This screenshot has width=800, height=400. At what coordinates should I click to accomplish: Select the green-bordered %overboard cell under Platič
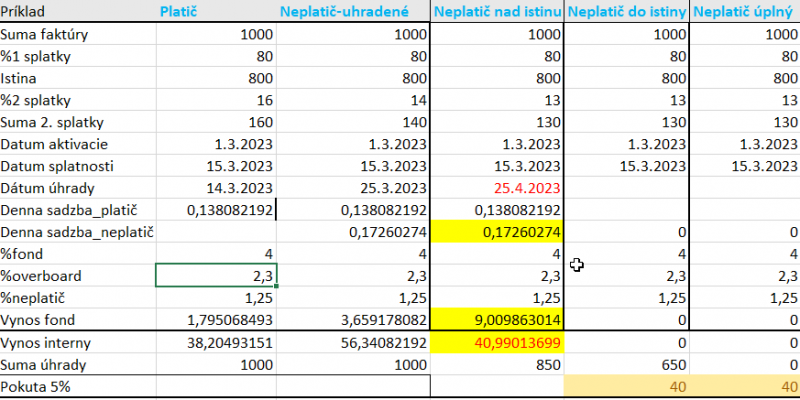215,275
